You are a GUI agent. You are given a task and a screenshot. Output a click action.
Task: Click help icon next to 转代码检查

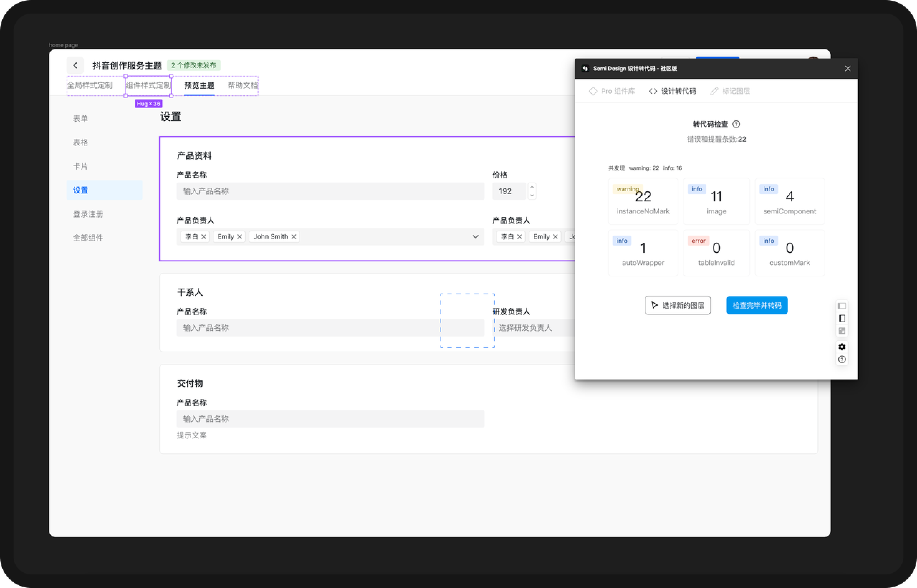(x=736, y=124)
